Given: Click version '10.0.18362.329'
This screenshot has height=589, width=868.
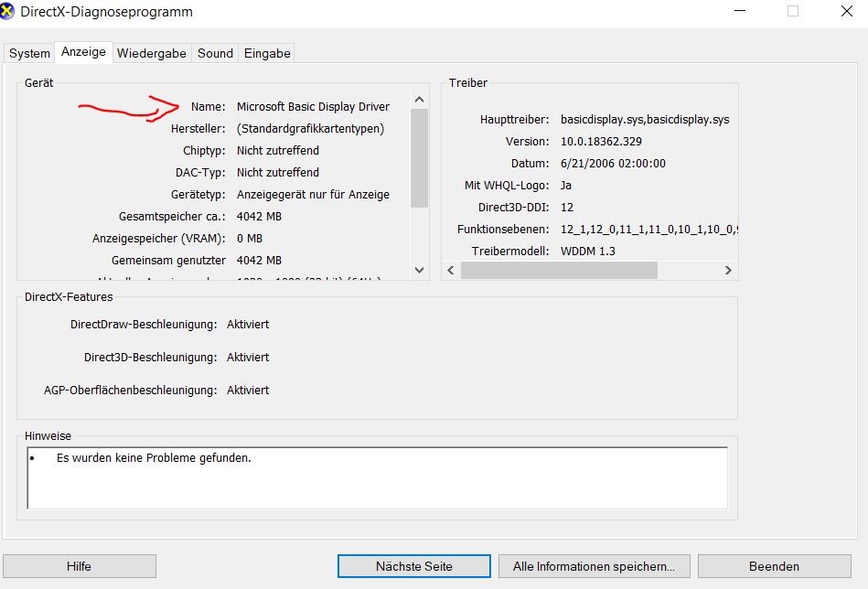Looking at the screenshot, I should point(601,141).
